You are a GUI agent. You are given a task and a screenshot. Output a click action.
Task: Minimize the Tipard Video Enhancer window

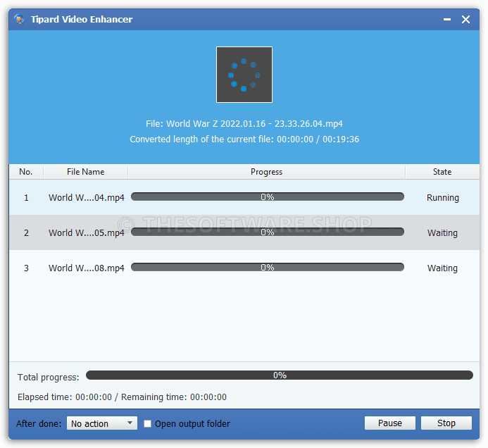(447, 19)
